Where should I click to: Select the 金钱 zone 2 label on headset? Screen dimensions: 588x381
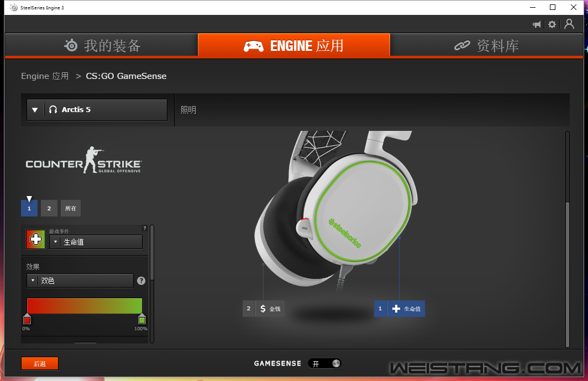(x=264, y=309)
